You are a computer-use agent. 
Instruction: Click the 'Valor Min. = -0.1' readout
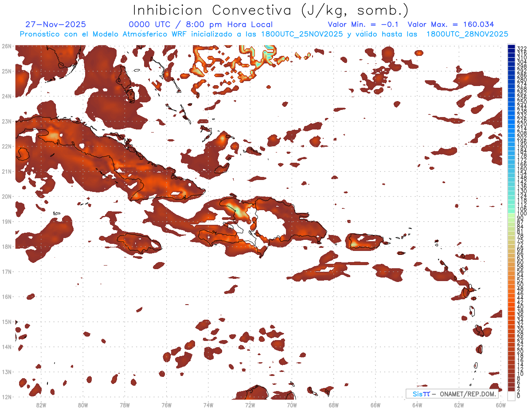click(x=363, y=24)
